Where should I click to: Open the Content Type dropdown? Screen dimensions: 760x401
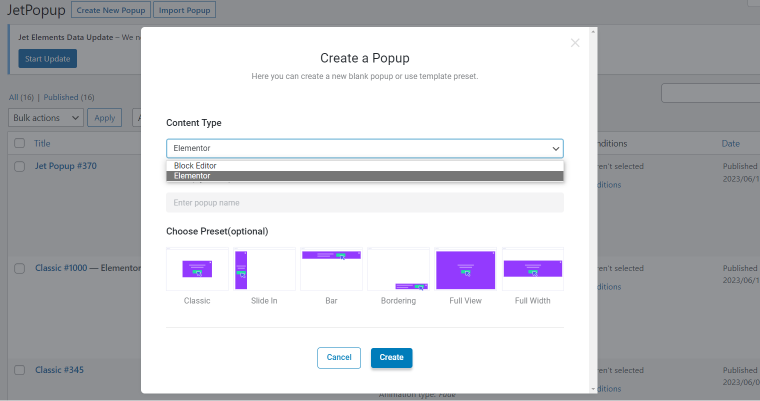click(364, 148)
